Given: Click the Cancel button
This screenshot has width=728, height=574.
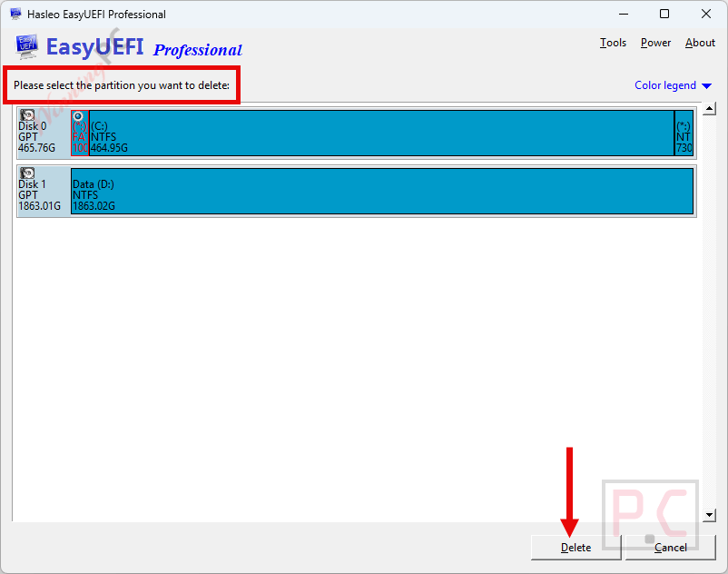Looking at the screenshot, I should point(671,548).
